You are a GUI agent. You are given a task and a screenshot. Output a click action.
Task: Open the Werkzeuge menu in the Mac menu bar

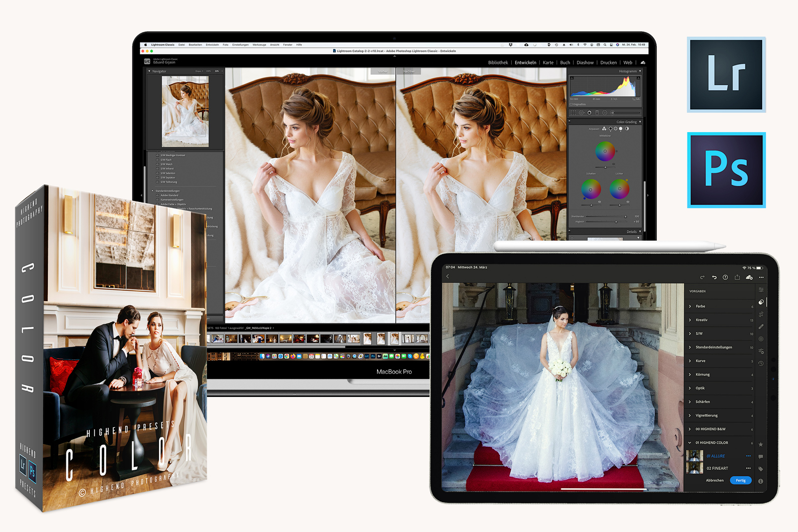(x=259, y=45)
